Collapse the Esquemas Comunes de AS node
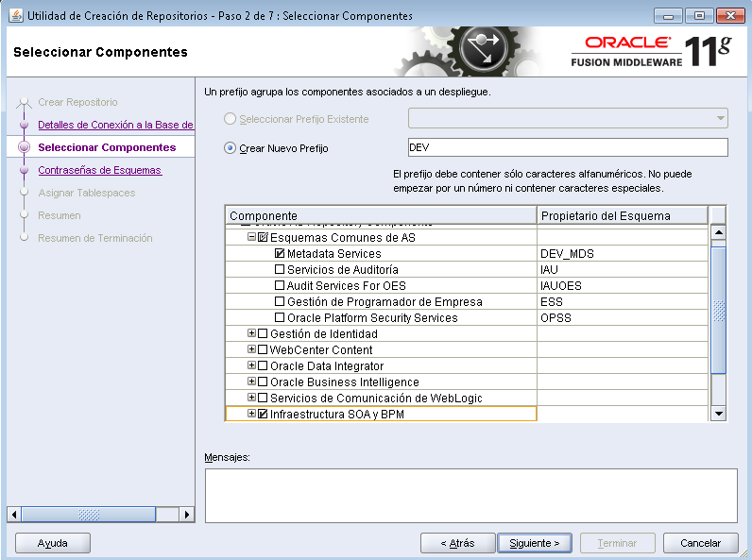This screenshot has height=560, width=752. click(x=251, y=236)
